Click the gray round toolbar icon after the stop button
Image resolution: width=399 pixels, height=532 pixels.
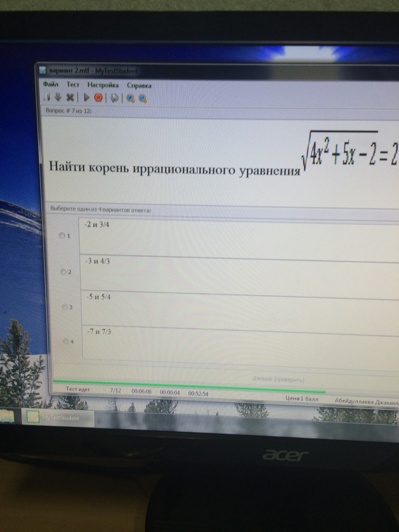pos(114,98)
